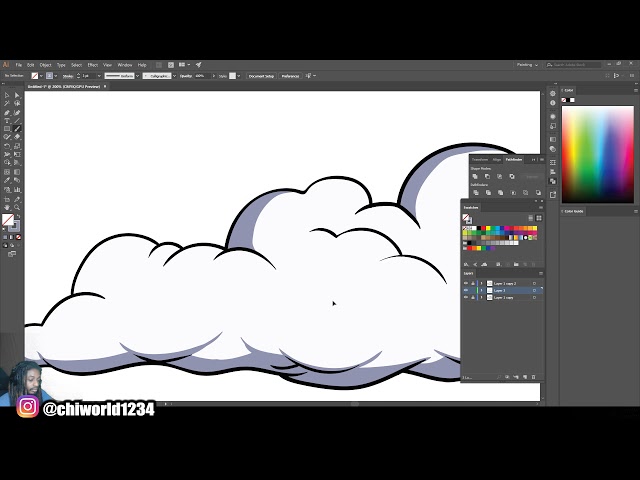
Task: Open the Properties gear panel icon
Action: tap(553, 93)
